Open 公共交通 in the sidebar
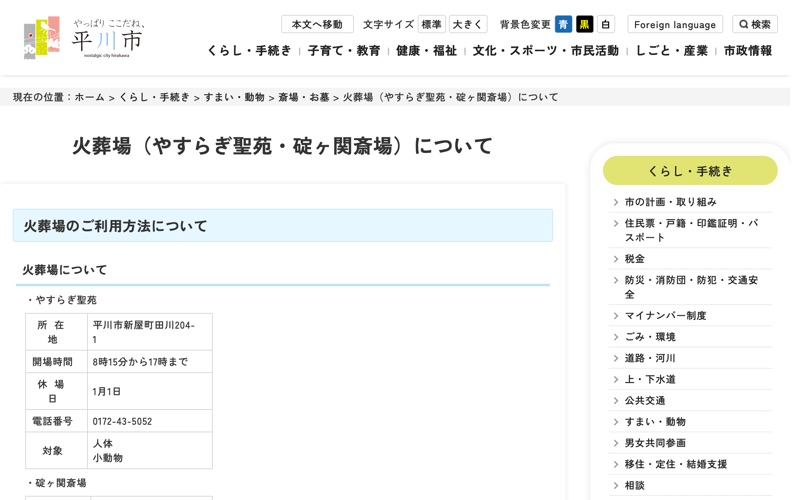The image size is (800, 500). [x=645, y=401]
